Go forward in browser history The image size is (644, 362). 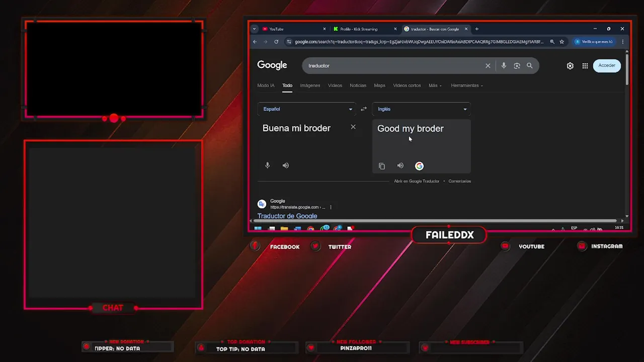pos(266,42)
